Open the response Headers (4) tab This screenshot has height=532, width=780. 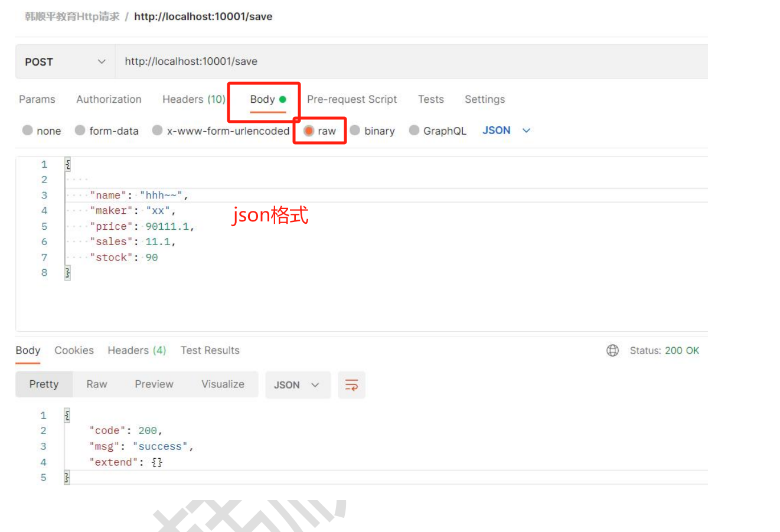137,351
